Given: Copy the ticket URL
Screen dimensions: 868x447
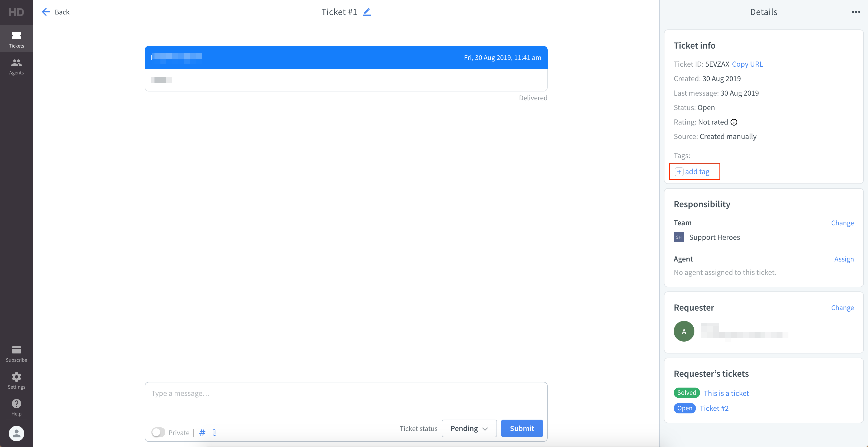Looking at the screenshot, I should [747, 64].
